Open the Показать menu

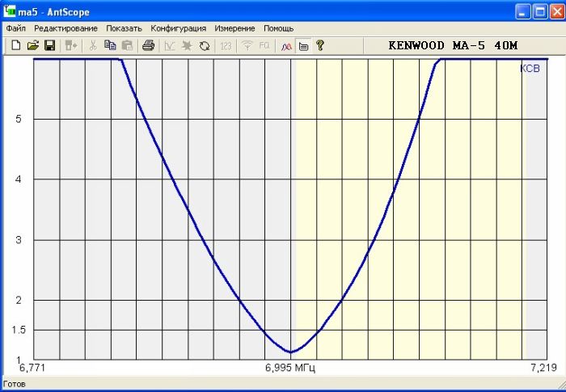click(x=124, y=28)
